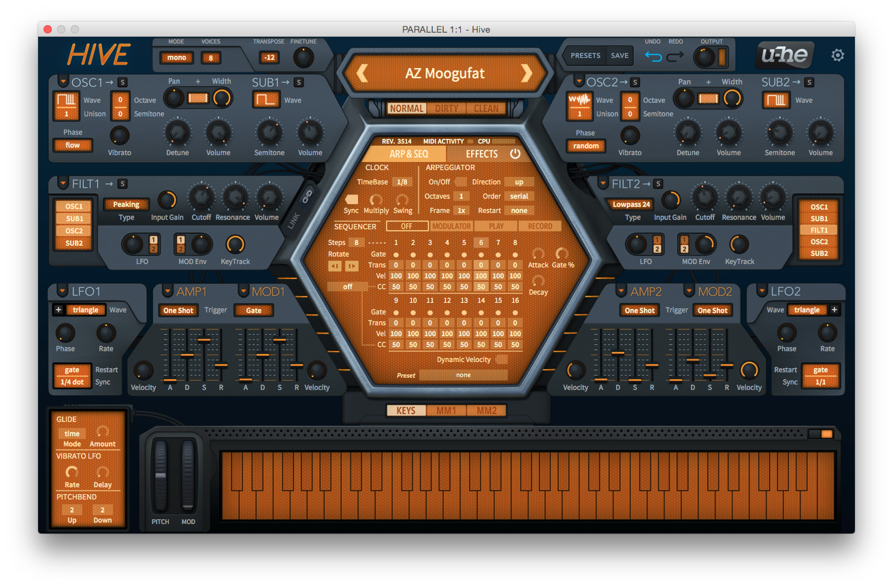
Task: Solo SUB2 with its S button
Action: [x=809, y=82]
